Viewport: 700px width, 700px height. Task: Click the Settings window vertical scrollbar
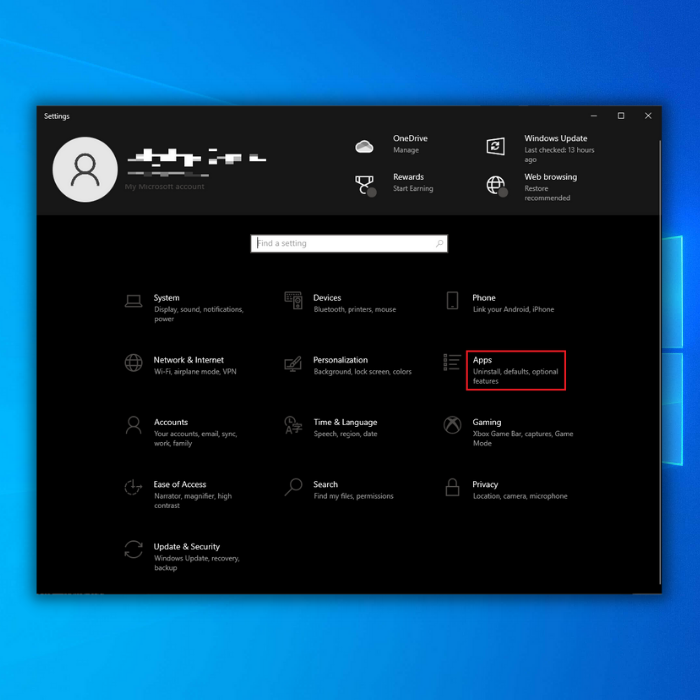(x=659, y=362)
